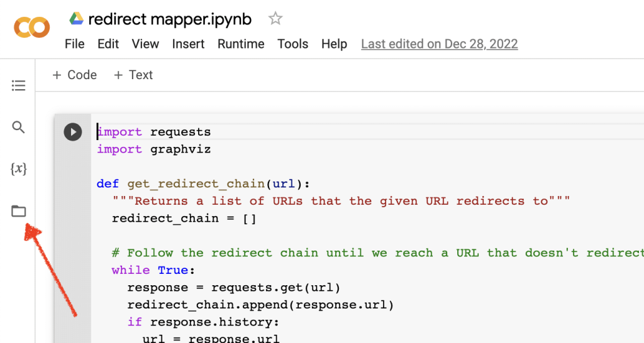644x343 pixels.
Task: Open the Insert menu
Action: pyautogui.click(x=188, y=44)
